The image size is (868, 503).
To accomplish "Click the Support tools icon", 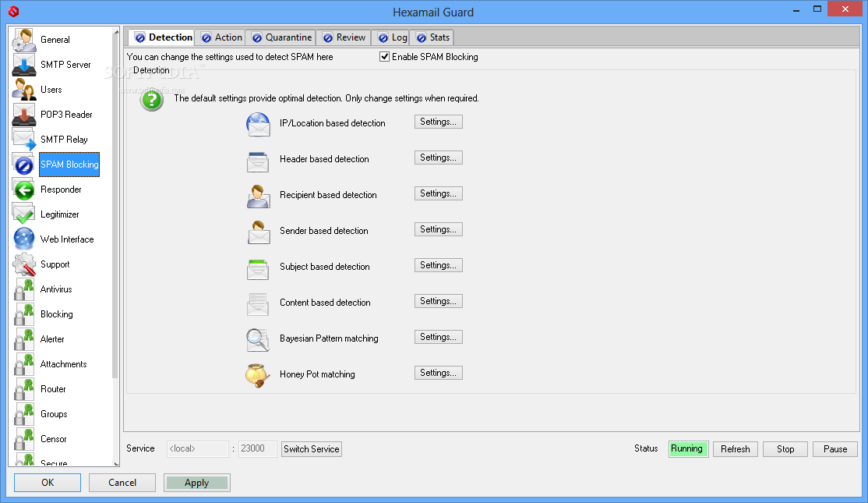I will pyautogui.click(x=24, y=264).
